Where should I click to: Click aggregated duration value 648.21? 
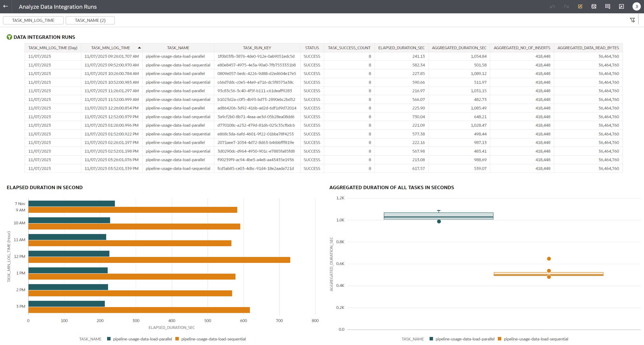(480, 117)
